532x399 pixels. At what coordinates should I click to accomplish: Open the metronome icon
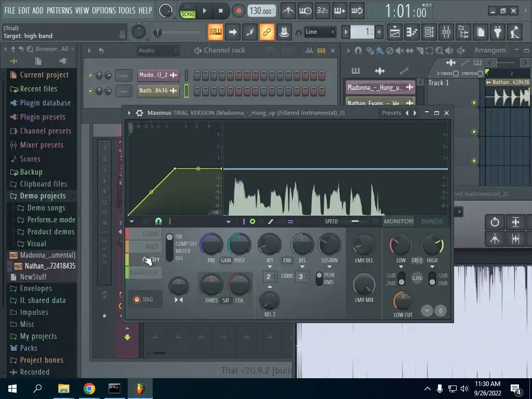(x=288, y=11)
